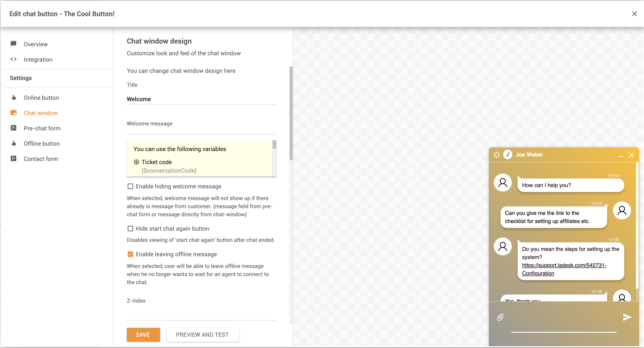Expand the Ticket code variable option
Screen dimensions: 644x348
click(136, 162)
